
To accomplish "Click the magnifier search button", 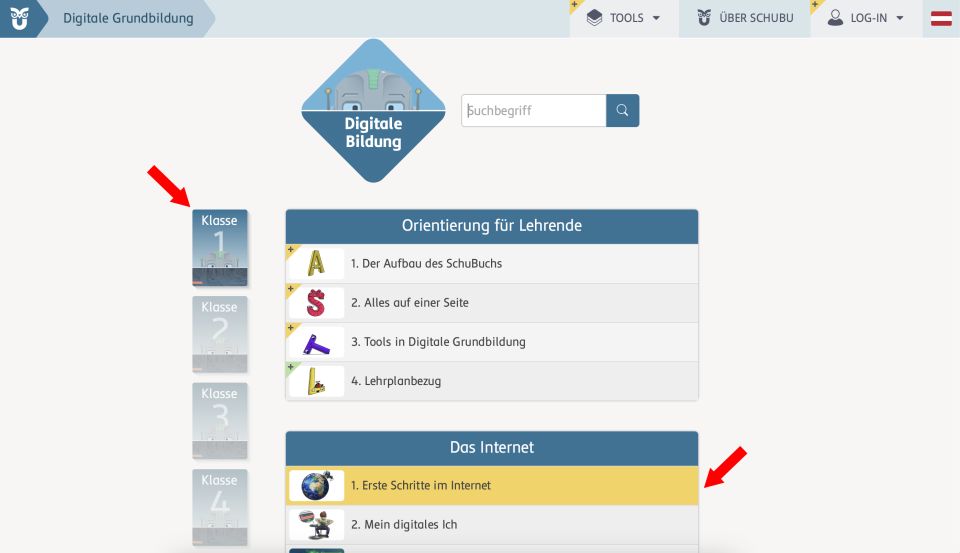I will (622, 111).
